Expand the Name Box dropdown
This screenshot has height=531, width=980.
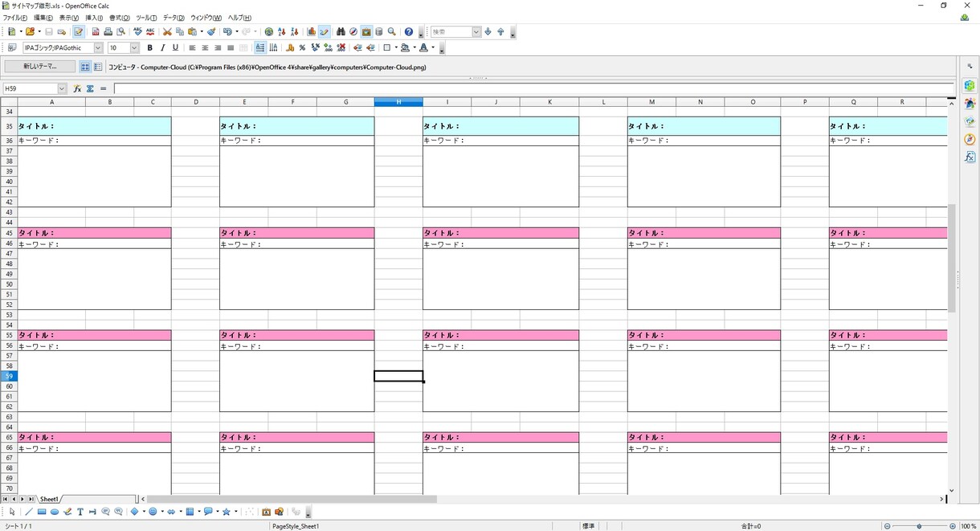click(62, 88)
